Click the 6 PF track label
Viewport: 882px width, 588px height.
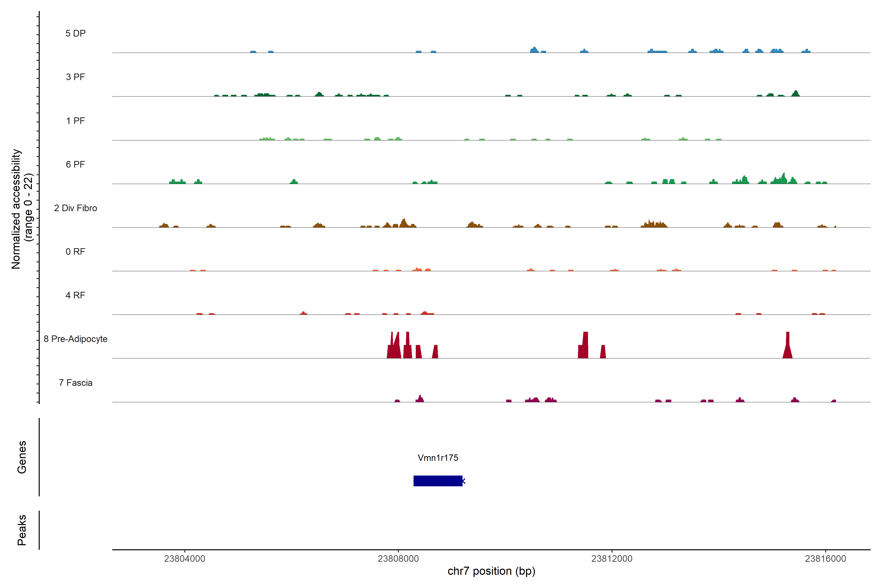pos(75,164)
